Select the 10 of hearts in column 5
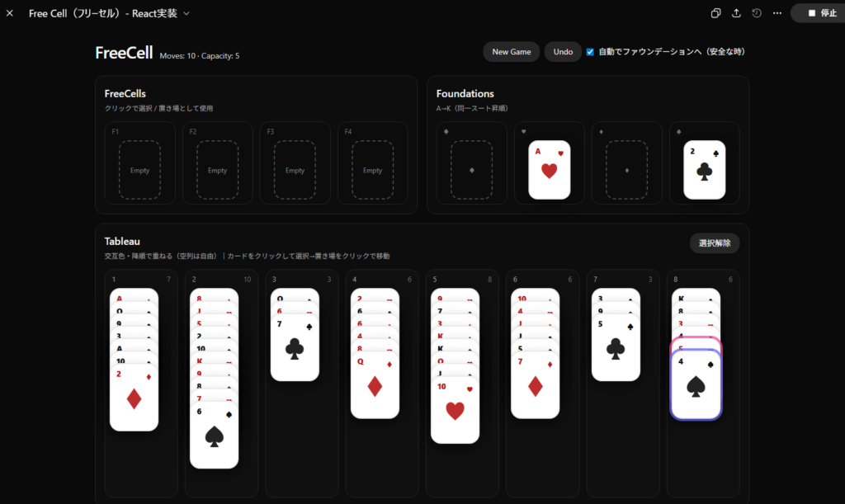This screenshot has height=504, width=845. (x=455, y=410)
